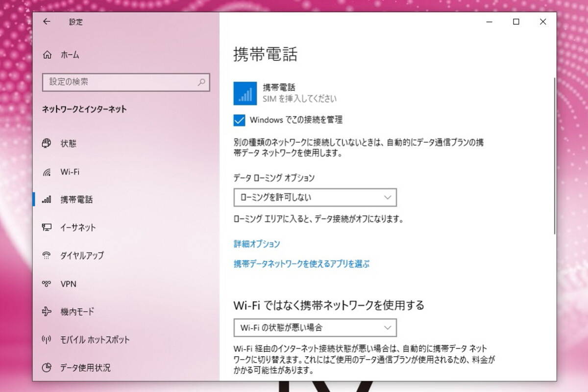This screenshot has width=588, height=392.
Task: Open the Wi-Fi settings page
Action: pyautogui.click(x=126, y=172)
